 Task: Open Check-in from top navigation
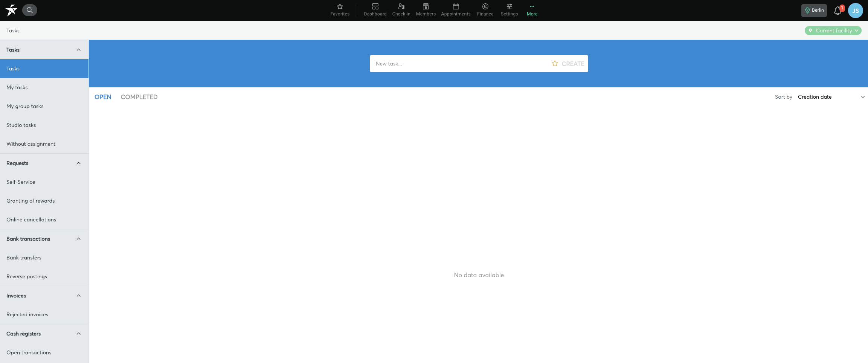click(x=401, y=10)
